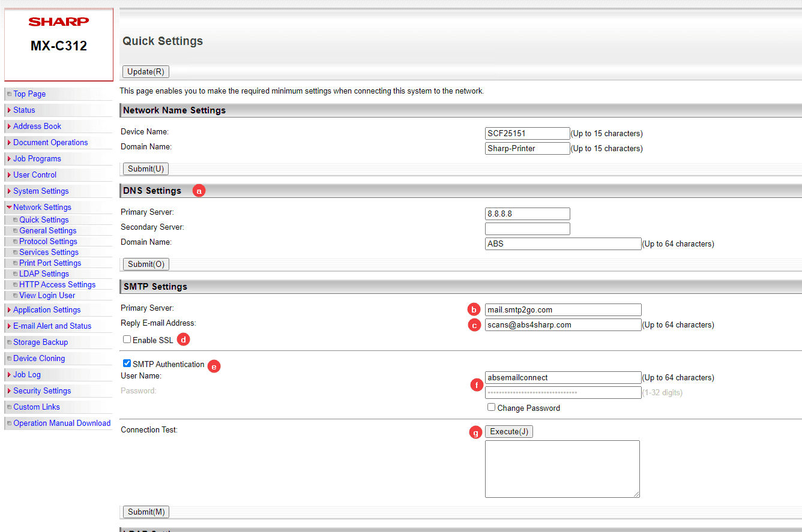
Task: Click the Secondary DNS Server field
Action: click(x=527, y=229)
